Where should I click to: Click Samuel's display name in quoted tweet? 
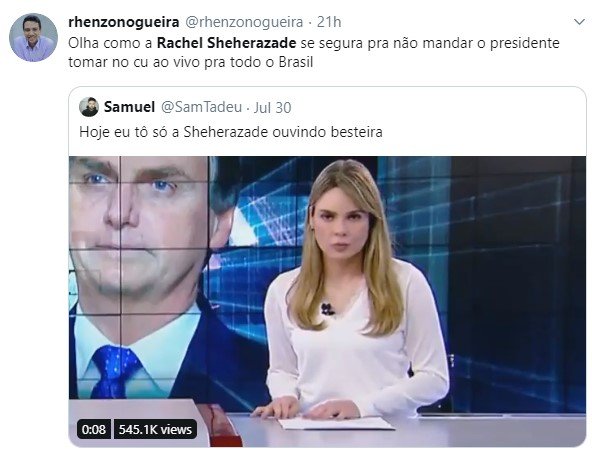point(129,107)
